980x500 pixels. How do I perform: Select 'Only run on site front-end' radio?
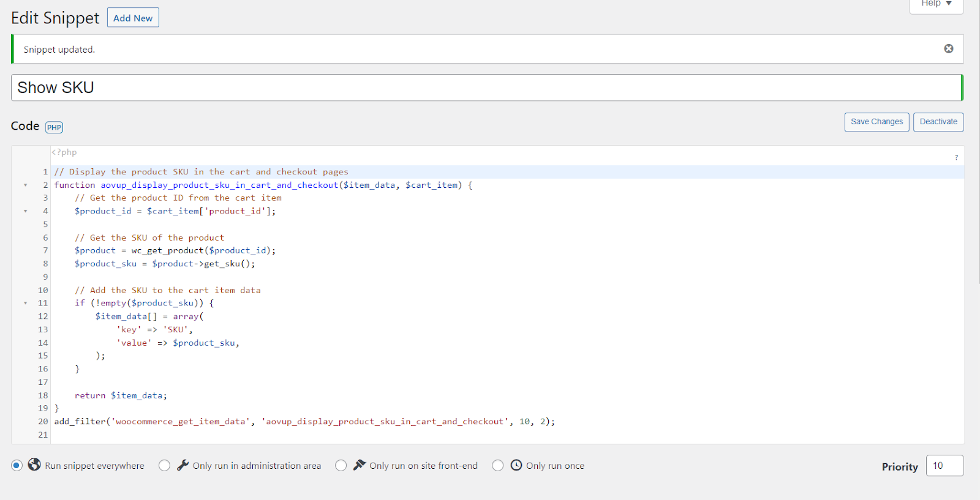tap(341, 466)
